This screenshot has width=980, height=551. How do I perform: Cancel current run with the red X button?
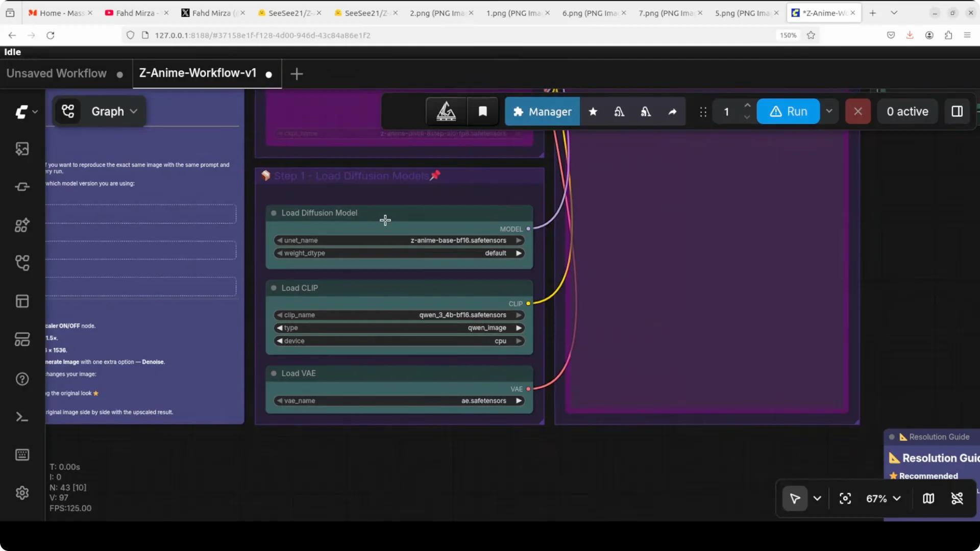[858, 111]
